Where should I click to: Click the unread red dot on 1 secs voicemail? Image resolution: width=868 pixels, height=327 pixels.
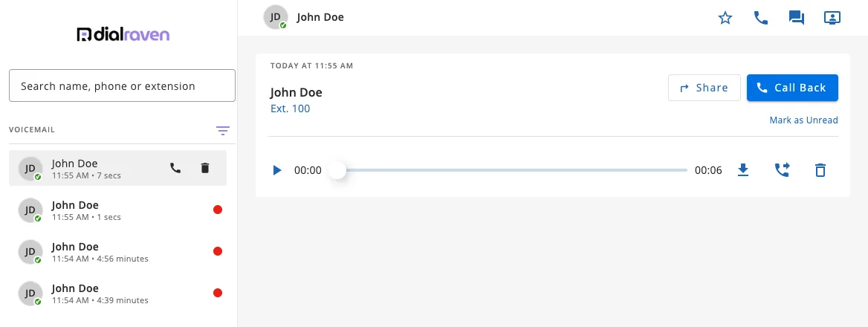point(218,210)
